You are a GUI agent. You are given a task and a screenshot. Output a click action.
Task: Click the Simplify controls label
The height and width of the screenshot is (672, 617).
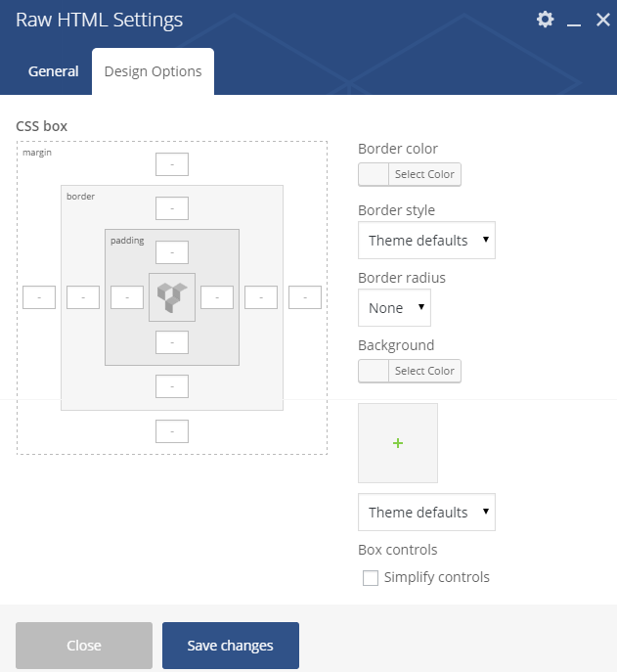[437, 577]
